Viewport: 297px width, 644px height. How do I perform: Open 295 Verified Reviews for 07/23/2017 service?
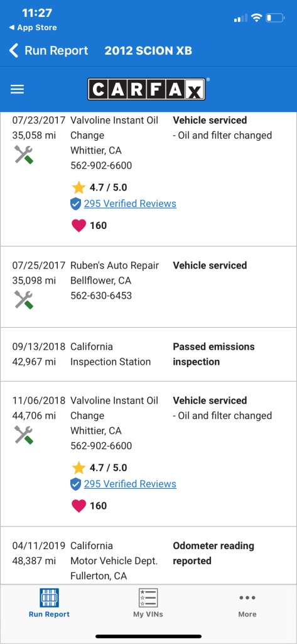130,204
